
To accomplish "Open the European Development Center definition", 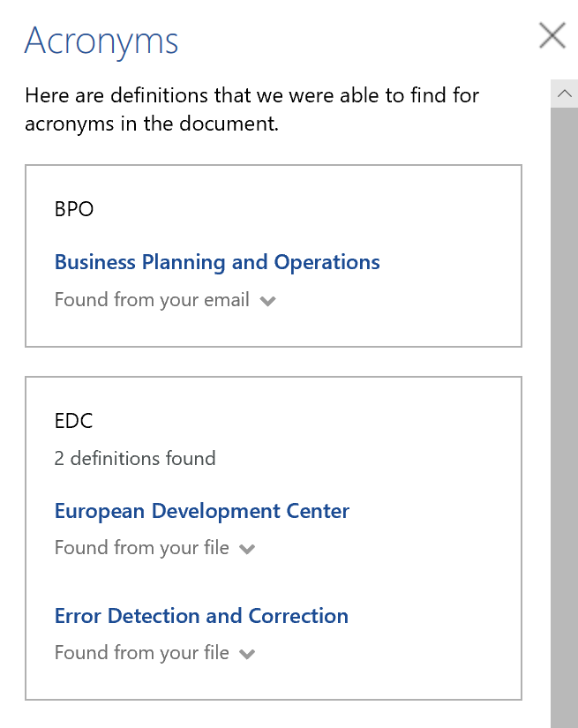I will 202,511.
